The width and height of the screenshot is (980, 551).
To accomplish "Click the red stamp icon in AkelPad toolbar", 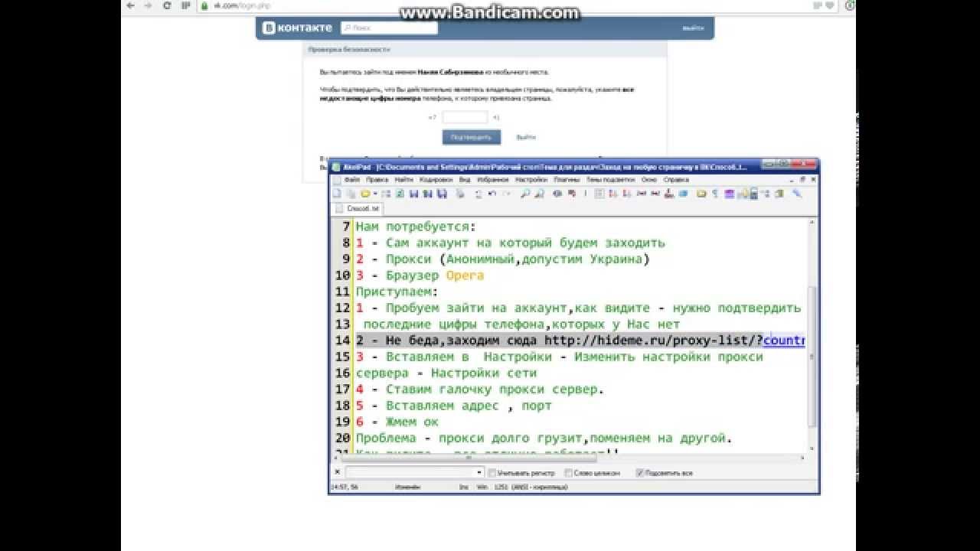I will pyautogui.click(x=668, y=194).
